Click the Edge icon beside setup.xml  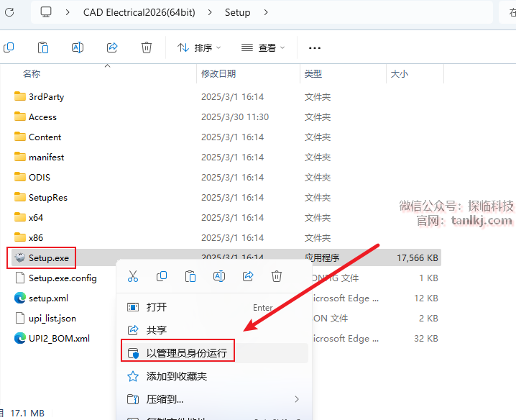(x=19, y=298)
